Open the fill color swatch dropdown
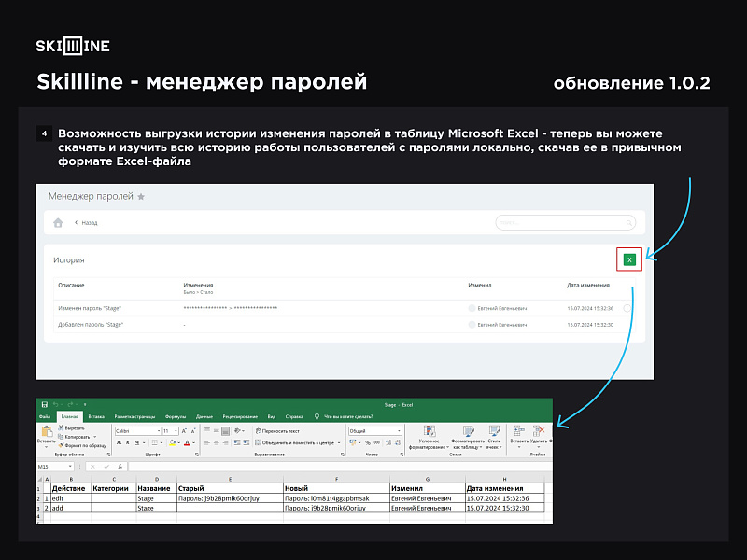The image size is (747, 560). [x=172, y=443]
